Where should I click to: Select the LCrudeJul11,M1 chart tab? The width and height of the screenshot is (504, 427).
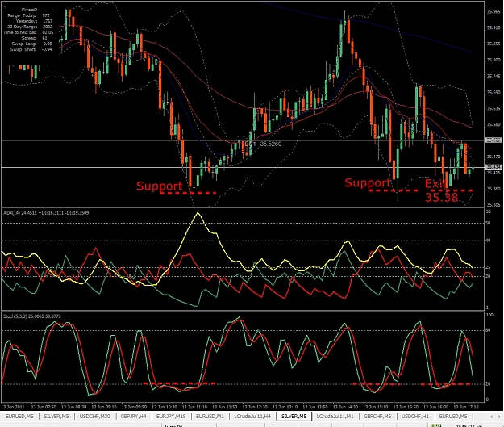point(335,416)
